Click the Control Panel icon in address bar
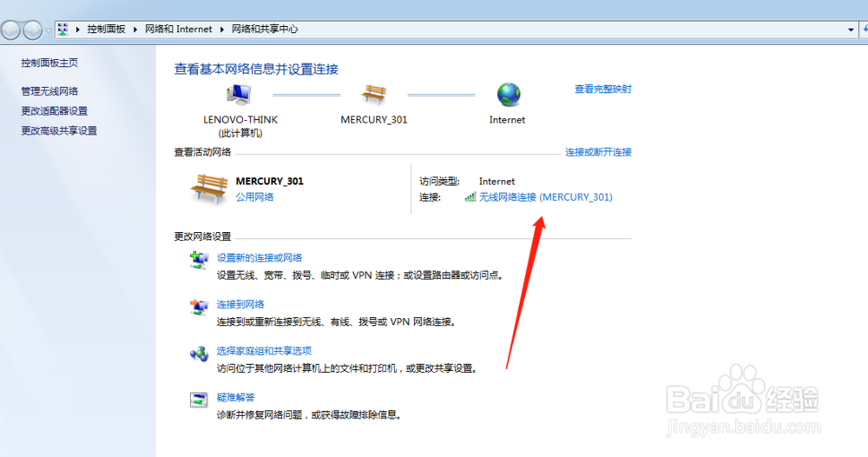 pyautogui.click(x=63, y=30)
